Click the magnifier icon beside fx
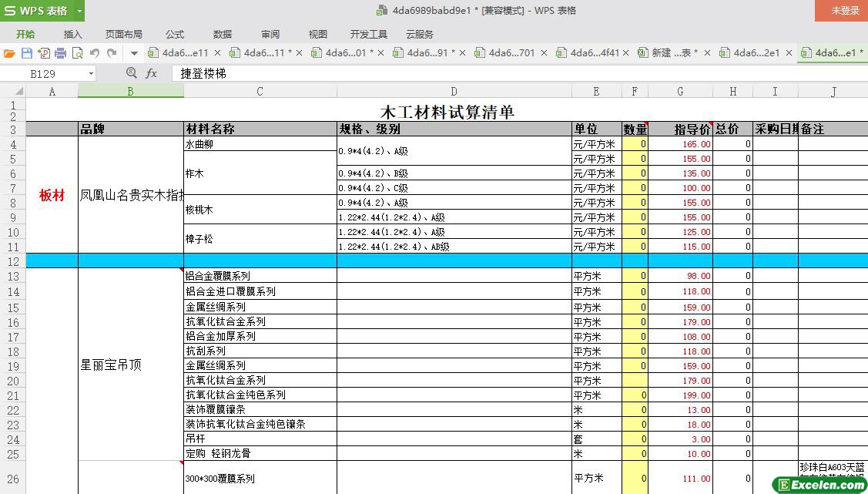Screen dimensions: 868x494 [x=132, y=73]
